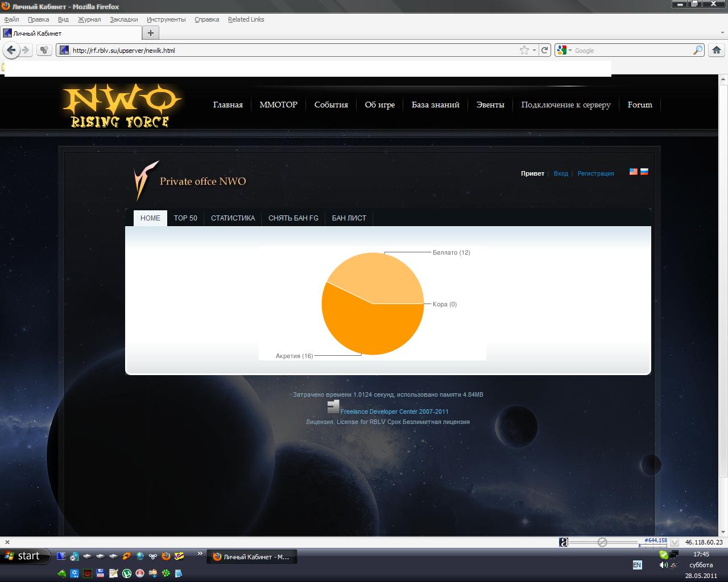
Task: Click the Регистрация link
Action: (595, 173)
